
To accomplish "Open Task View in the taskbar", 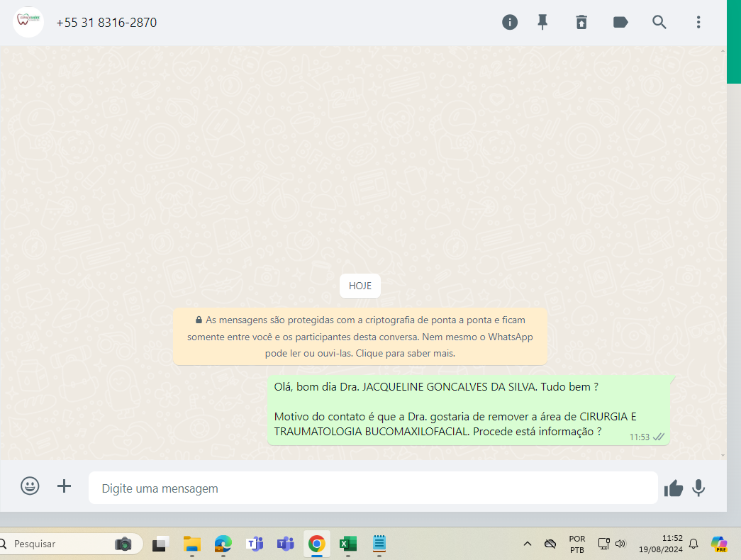I will click(x=161, y=544).
